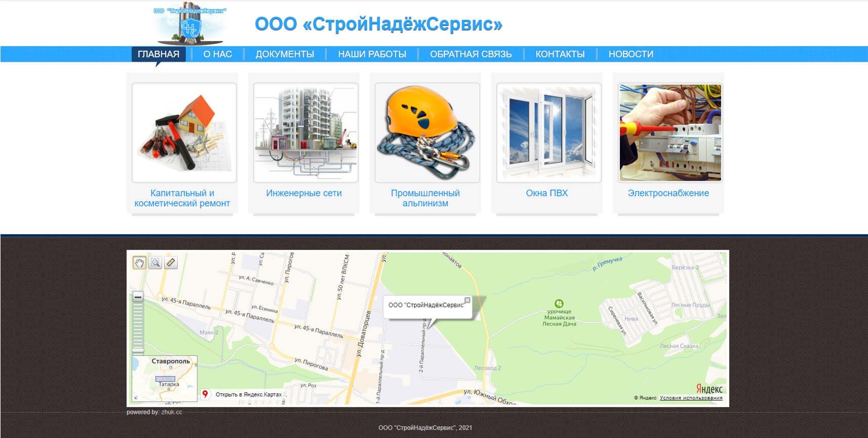Click the Берёзка-2 map label
Image resolution: width=868 pixels, height=438 pixels.
(685, 268)
